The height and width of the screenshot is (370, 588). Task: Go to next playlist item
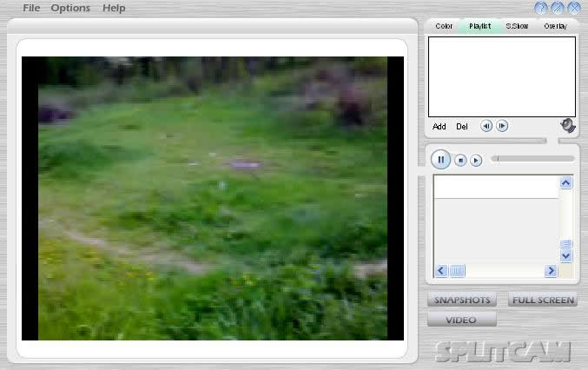click(x=502, y=126)
